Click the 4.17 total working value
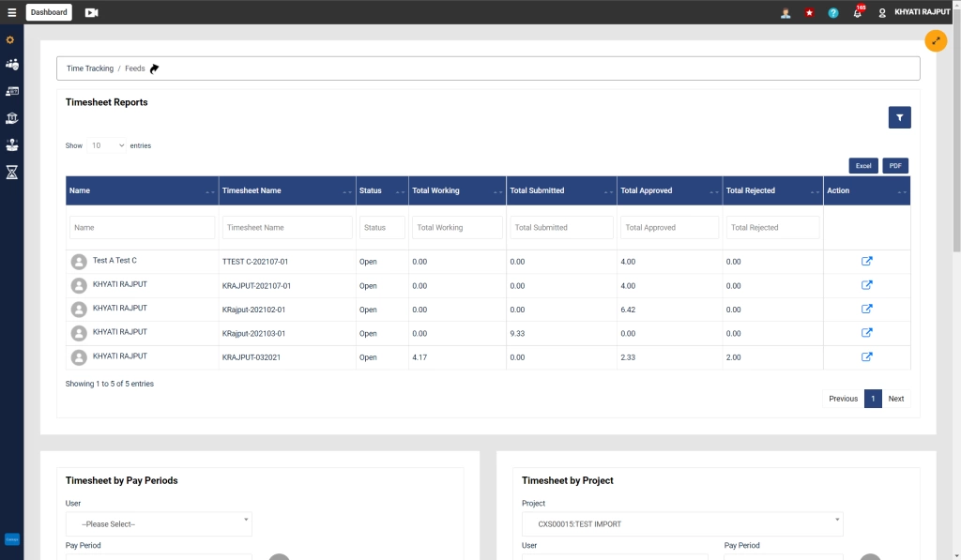The width and height of the screenshot is (961, 560). coord(419,357)
